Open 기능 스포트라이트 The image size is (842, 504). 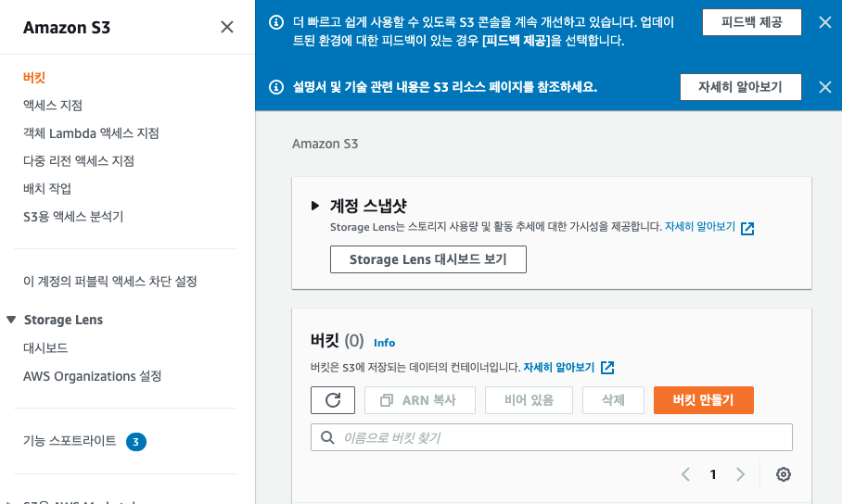tap(70, 441)
